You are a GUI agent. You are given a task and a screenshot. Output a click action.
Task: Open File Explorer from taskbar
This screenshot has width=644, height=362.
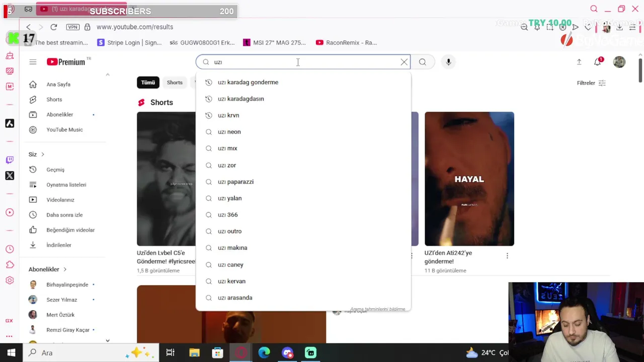coord(194,353)
